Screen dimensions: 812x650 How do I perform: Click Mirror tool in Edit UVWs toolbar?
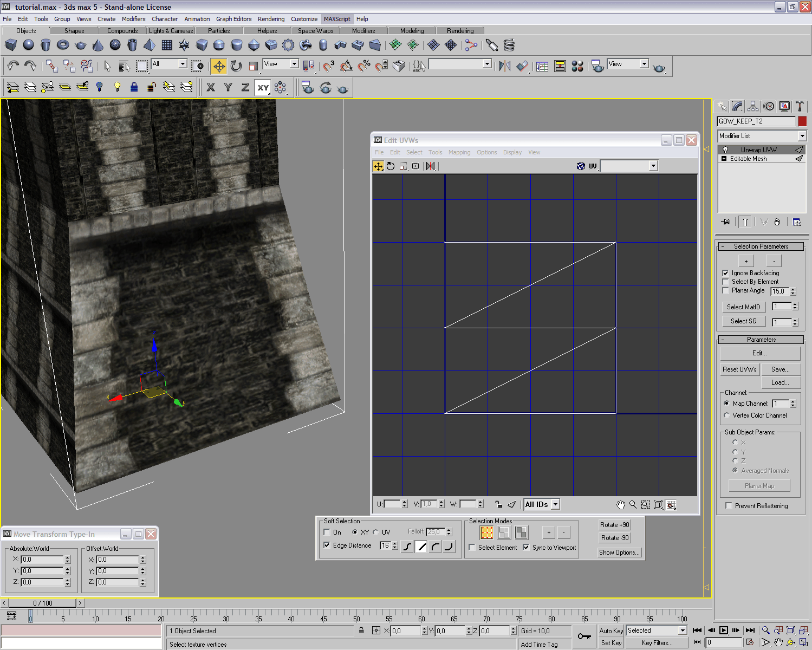(x=431, y=166)
